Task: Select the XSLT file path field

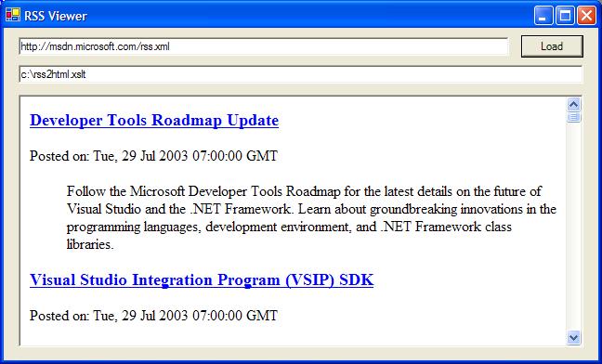Action: point(301,74)
